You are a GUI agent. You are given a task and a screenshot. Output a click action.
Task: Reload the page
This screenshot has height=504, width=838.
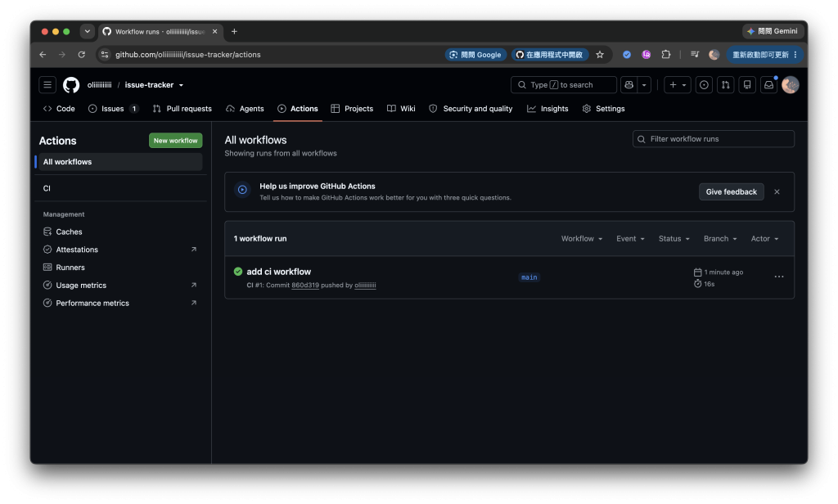(x=81, y=55)
